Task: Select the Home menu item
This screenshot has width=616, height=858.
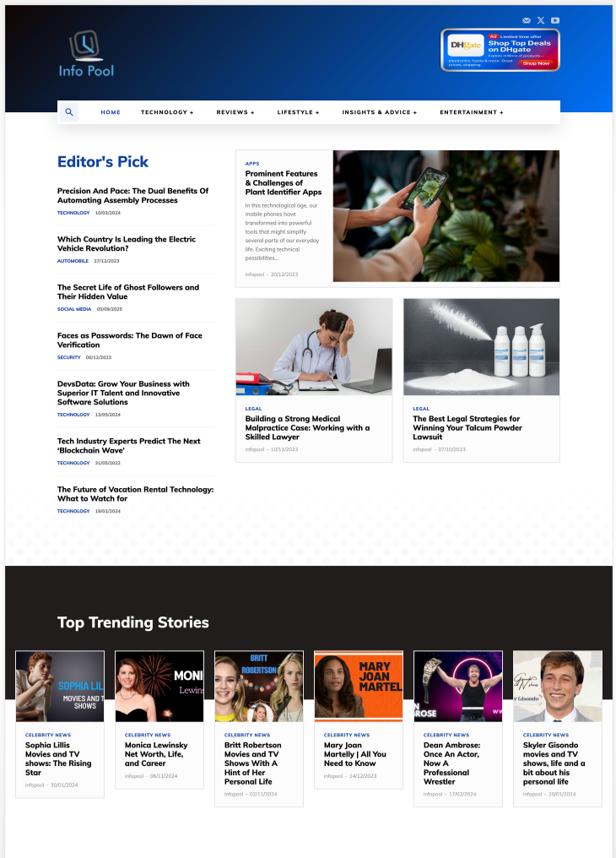Action: (x=111, y=112)
